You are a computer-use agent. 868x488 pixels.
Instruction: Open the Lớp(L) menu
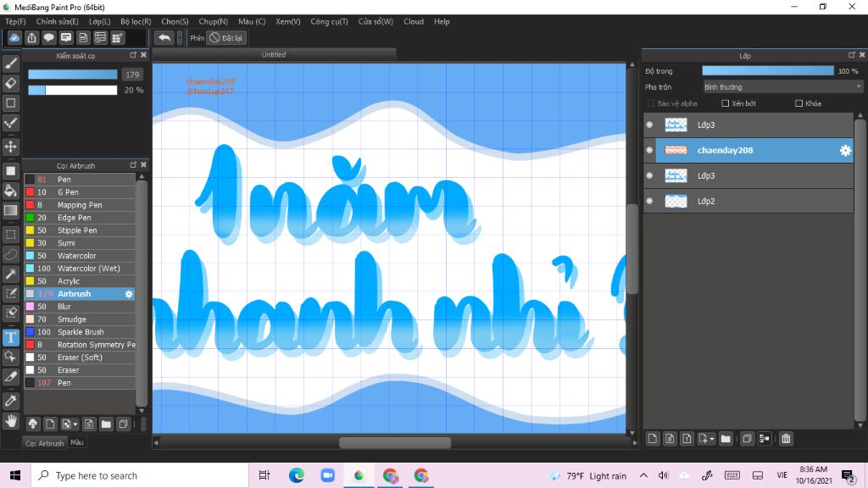(100, 21)
